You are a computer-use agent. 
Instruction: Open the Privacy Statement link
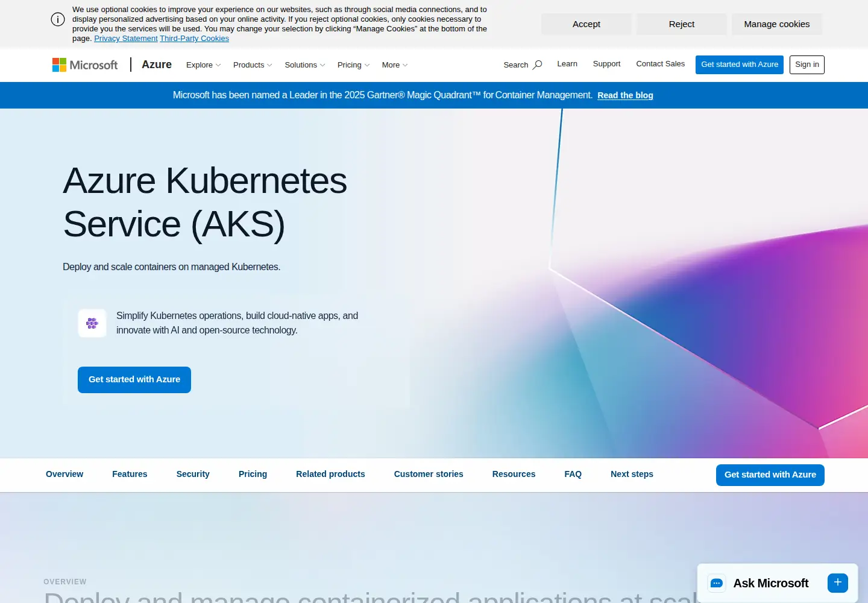[x=126, y=39]
